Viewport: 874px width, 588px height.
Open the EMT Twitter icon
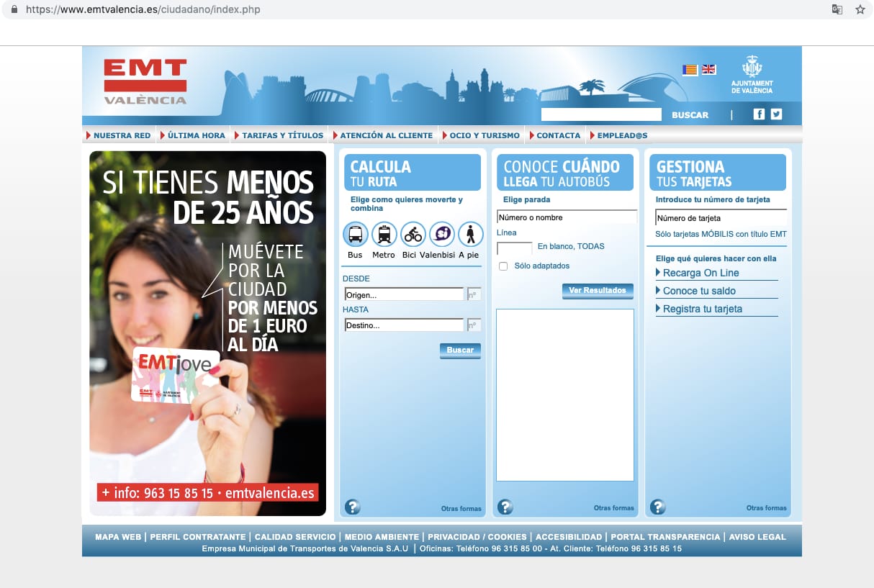[776, 114]
